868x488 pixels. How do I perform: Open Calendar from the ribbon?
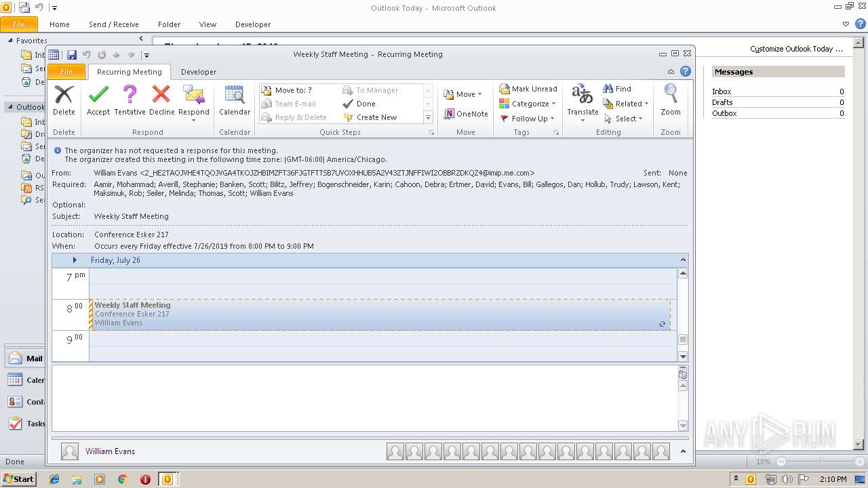[x=235, y=100]
